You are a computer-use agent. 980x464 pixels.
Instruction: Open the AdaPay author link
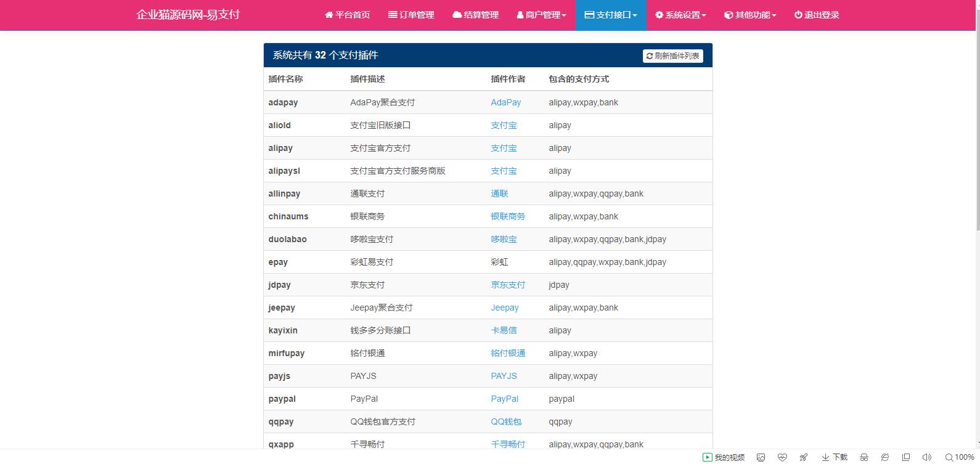[505, 102]
